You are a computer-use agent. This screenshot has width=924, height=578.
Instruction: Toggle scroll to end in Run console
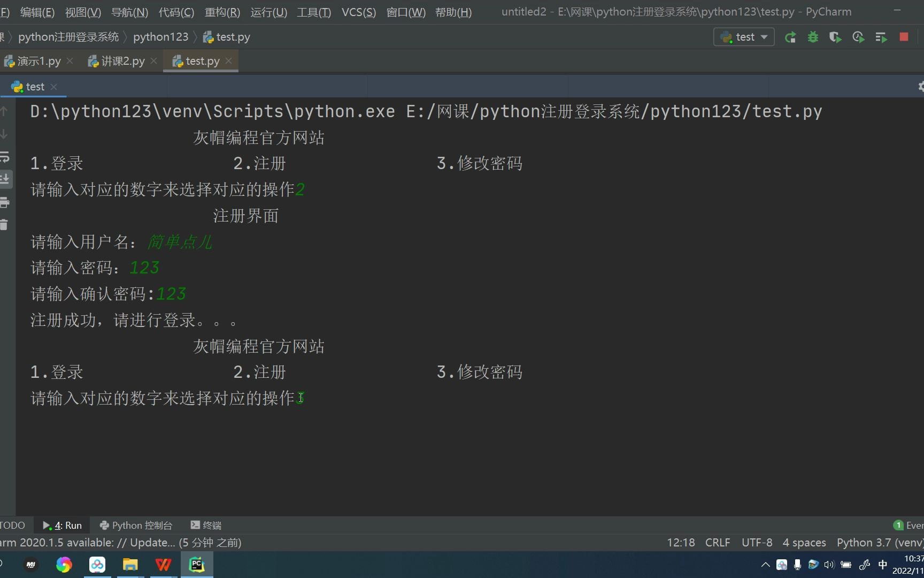coord(5,179)
